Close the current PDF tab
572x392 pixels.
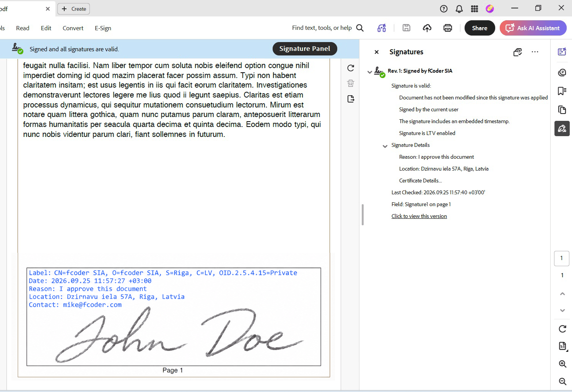(x=48, y=9)
